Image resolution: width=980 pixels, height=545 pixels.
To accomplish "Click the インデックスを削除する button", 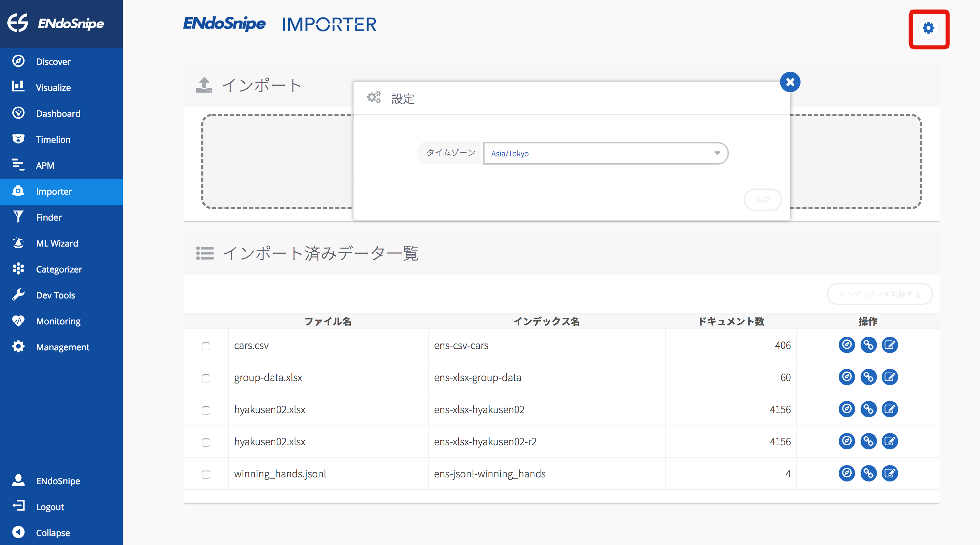I will coord(880,294).
